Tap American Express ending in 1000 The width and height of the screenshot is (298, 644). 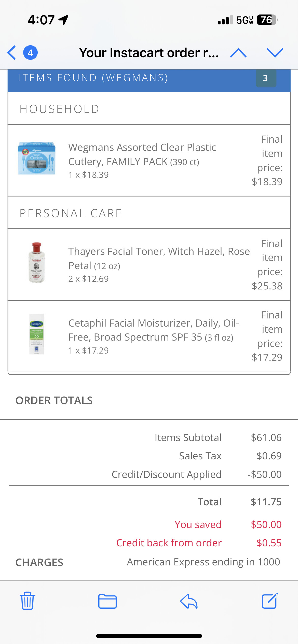click(203, 562)
